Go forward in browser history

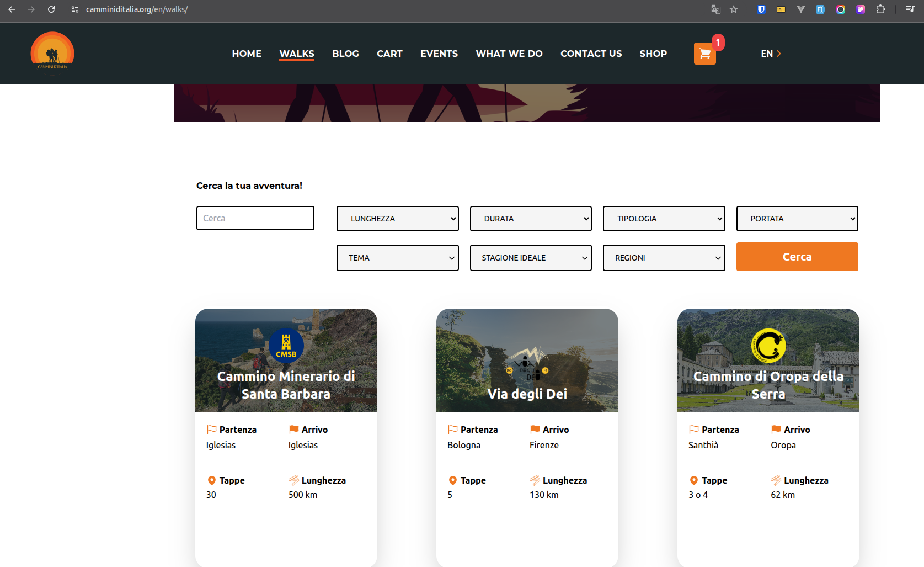tap(31, 9)
